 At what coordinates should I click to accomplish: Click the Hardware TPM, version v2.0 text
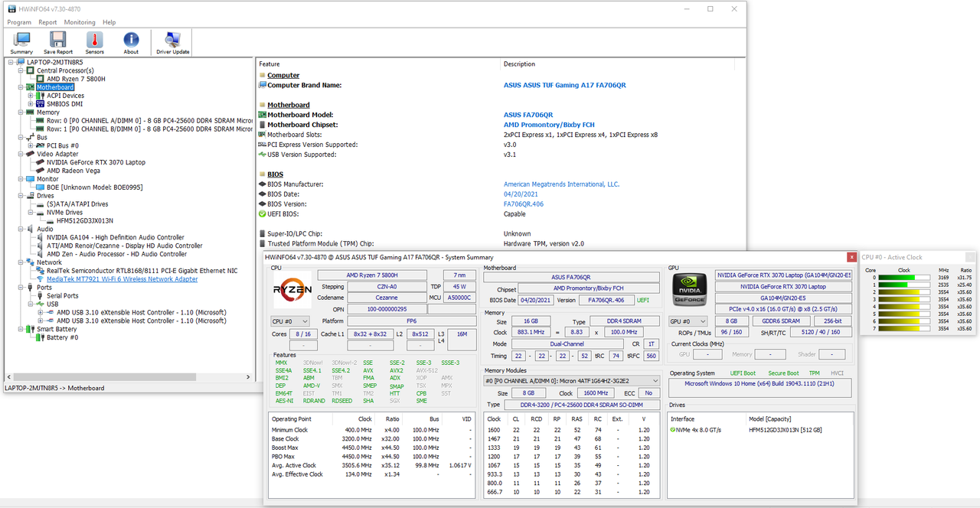pos(544,244)
